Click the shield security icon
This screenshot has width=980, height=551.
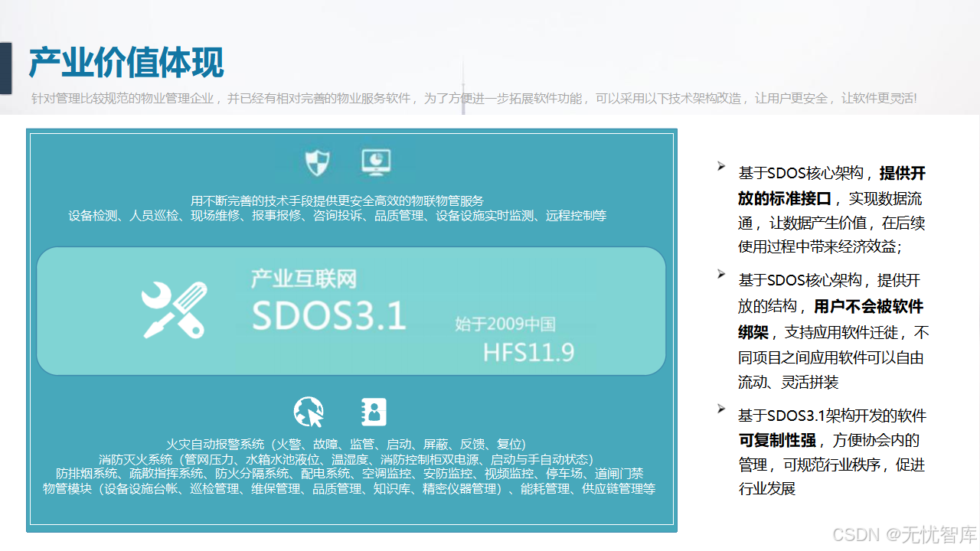point(317,163)
